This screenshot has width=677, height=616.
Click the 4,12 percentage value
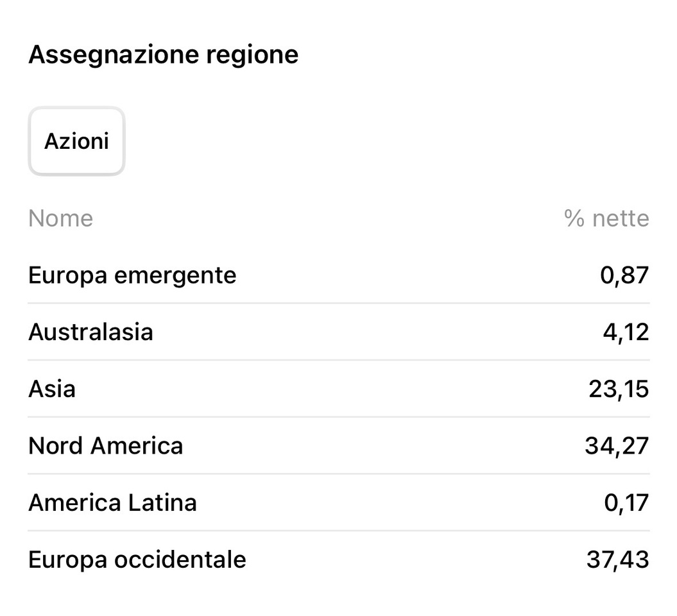(x=626, y=332)
